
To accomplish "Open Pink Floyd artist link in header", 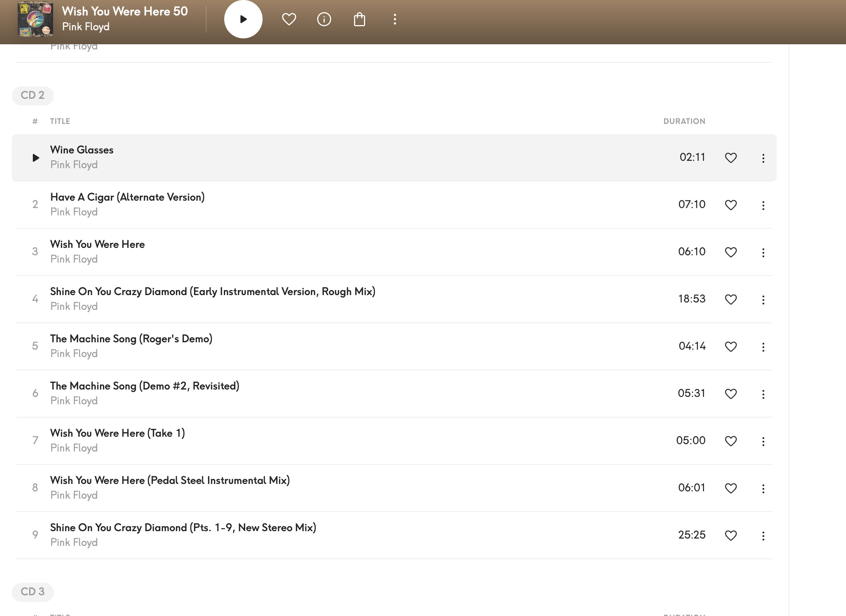I will pos(86,27).
